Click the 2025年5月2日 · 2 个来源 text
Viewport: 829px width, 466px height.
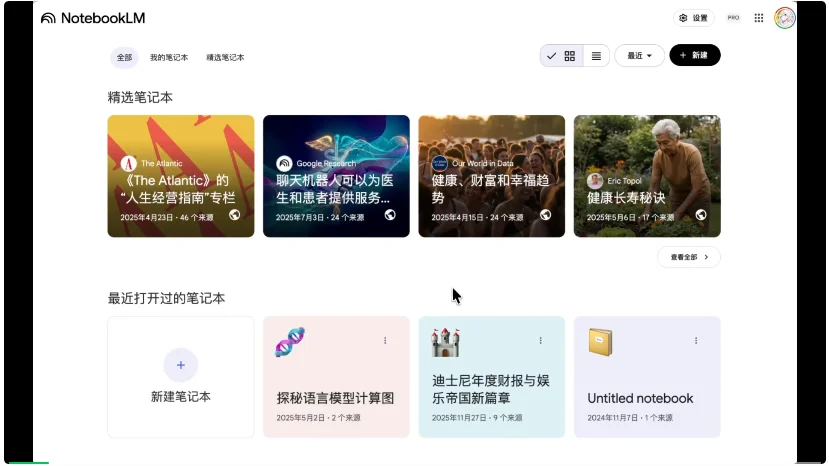318,418
